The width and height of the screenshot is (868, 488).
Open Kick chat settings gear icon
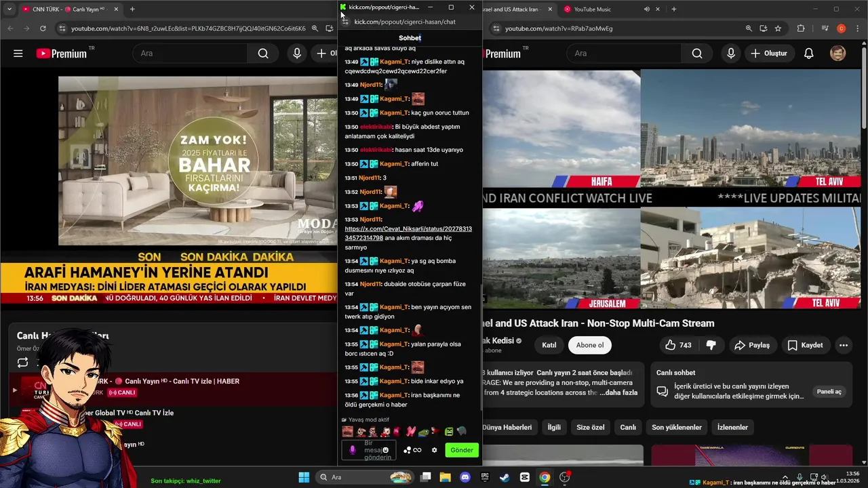pos(434,450)
